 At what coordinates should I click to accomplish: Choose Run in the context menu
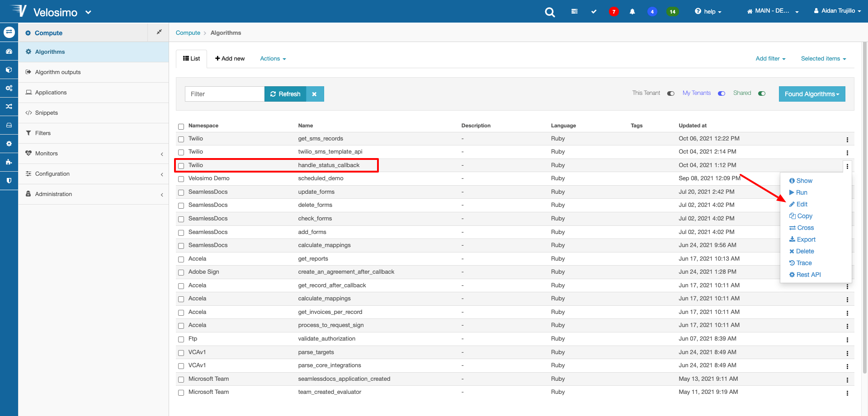(x=798, y=192)
